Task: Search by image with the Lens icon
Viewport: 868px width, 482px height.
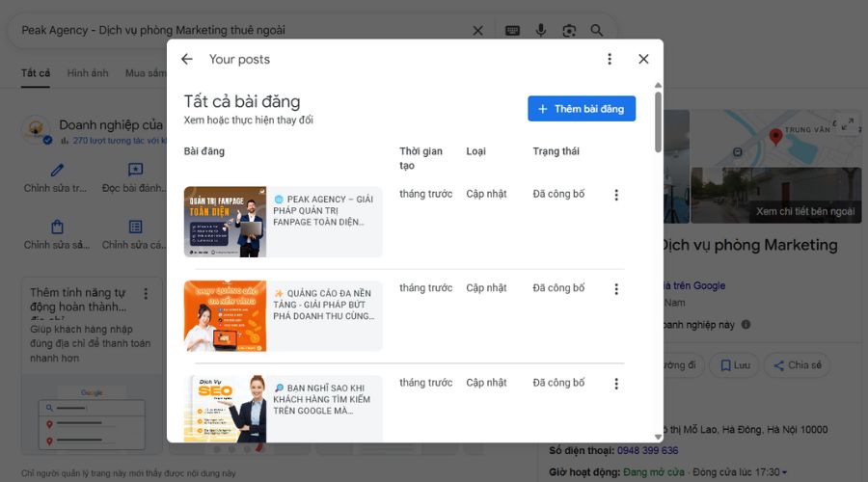Action: (x=569, y=31)
